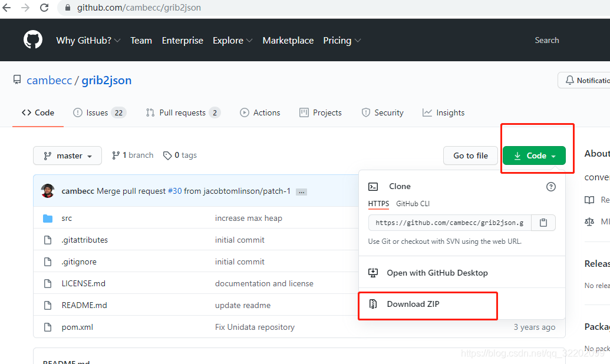Click file icon beside LICENSE.md
The height and width of the screenshot is (364, 610).
point(48,283)
